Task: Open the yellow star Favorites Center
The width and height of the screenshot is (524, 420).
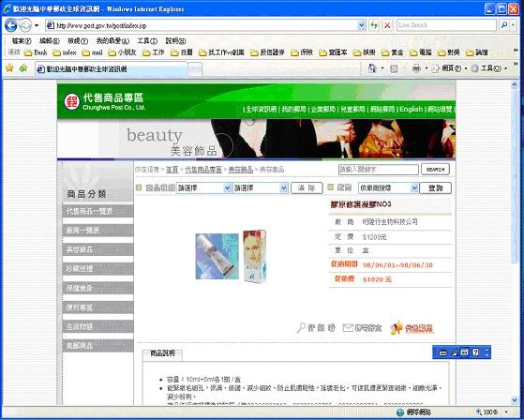Action: (9, 68)
